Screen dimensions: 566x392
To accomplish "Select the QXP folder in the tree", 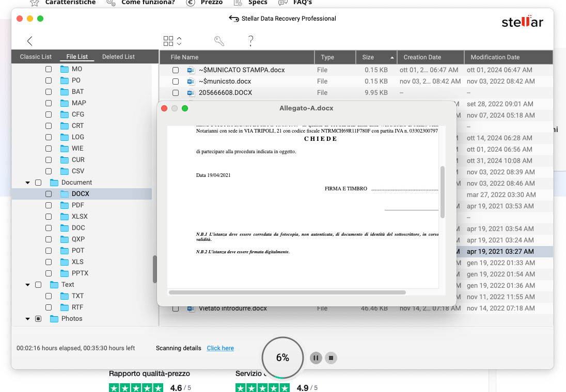I will pyautogui.click(x=78, y=239).
